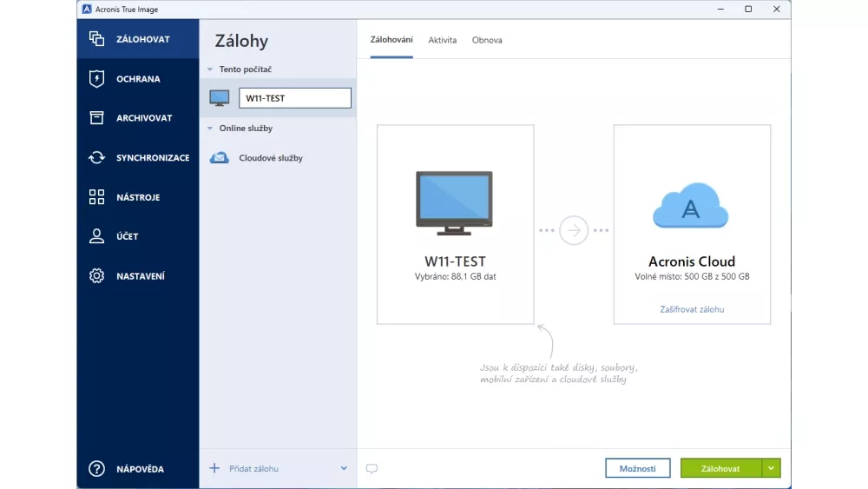Switch to the Obnova tab
Viewport: 868px width, 489px height.
[487, 40]
